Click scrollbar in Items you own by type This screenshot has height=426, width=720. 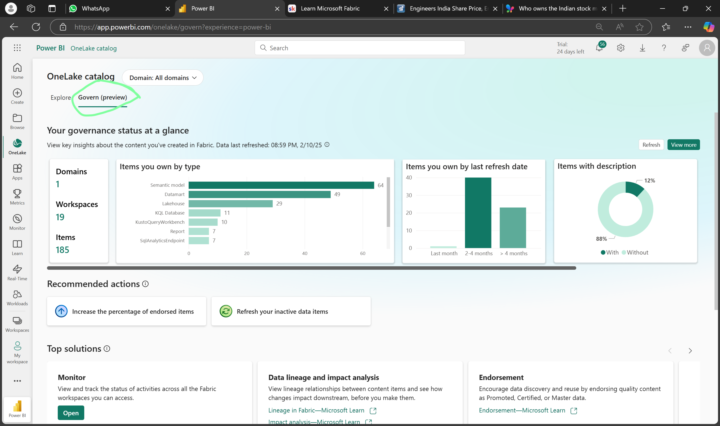coord(388,202)
